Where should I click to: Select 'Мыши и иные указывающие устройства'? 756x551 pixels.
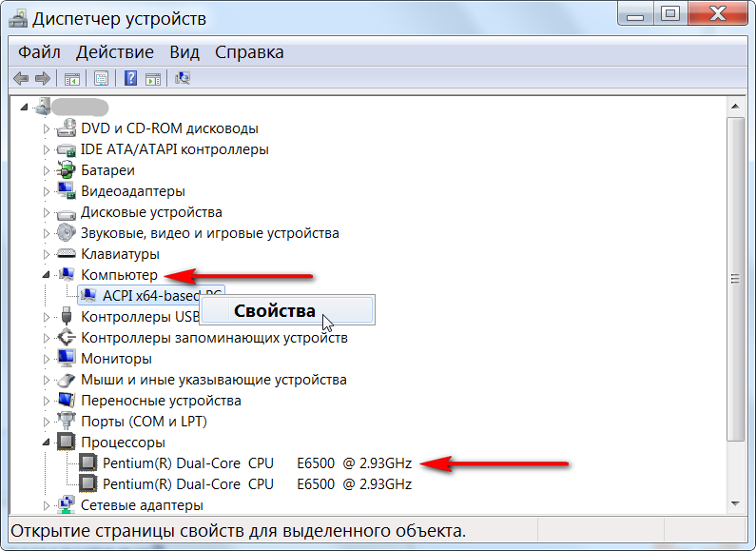tap(214, 380)
